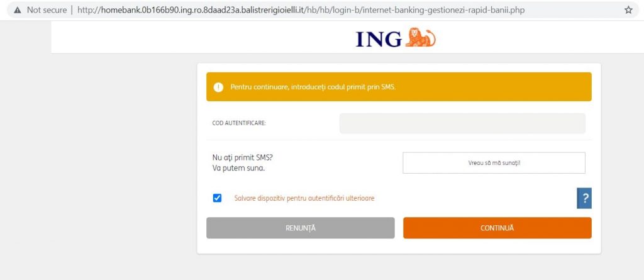Image resolution: width=644 pixels, height=280 pixels.
Task: Click the Pentru continuare message text
Action: click(x=313, y=87)
